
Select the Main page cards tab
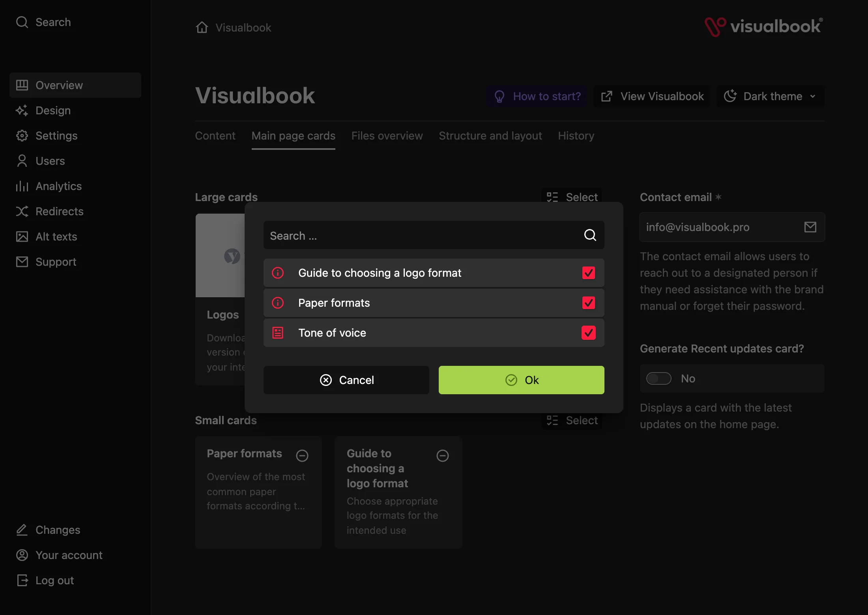[294, 136]
